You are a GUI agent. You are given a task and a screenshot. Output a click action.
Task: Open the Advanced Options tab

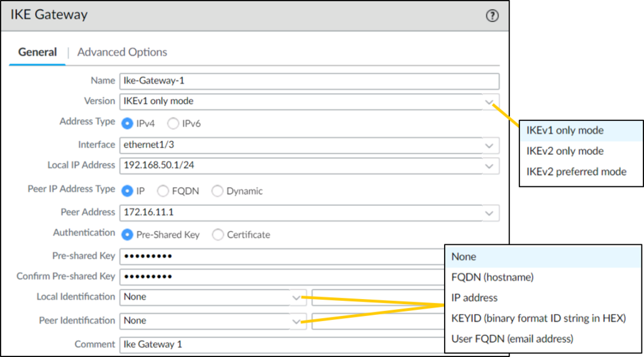122,52
